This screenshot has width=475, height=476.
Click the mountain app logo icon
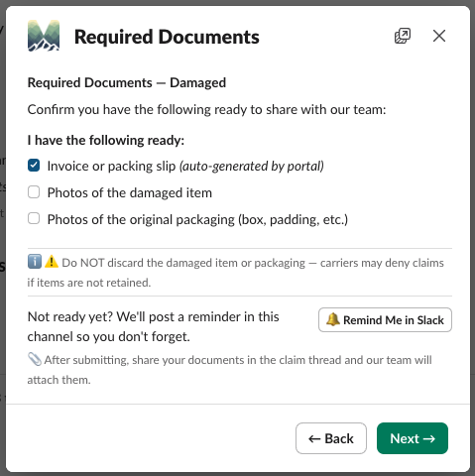(x=44, y=36)
